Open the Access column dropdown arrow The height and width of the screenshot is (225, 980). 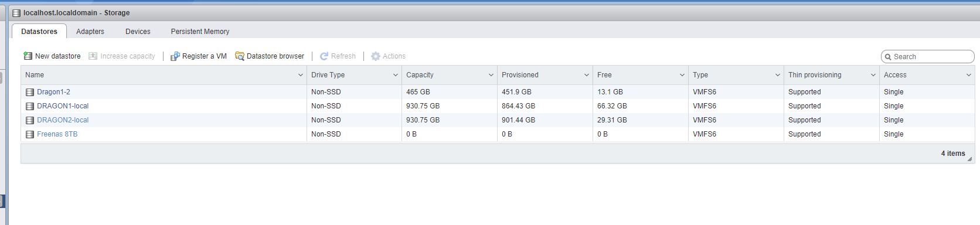(968, 75)
